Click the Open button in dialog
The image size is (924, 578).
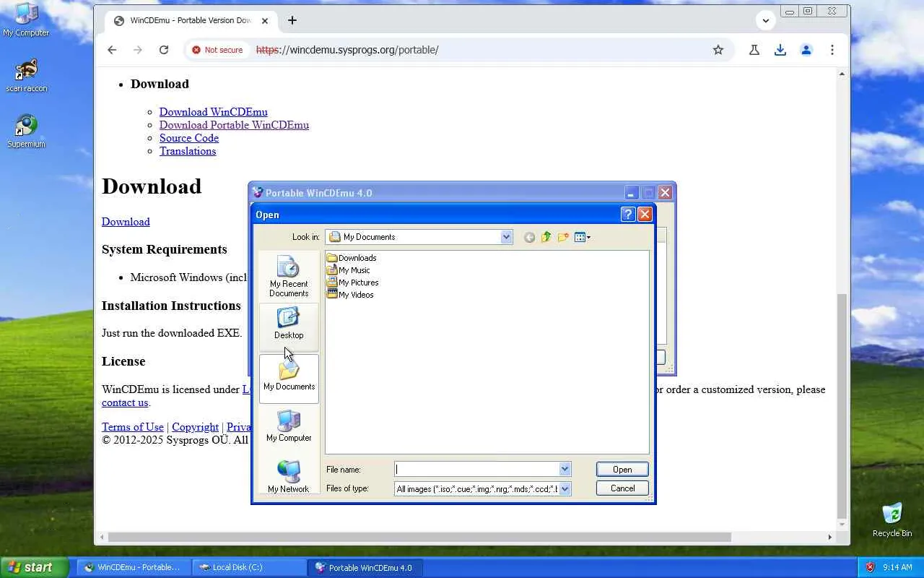coord(622,470)
